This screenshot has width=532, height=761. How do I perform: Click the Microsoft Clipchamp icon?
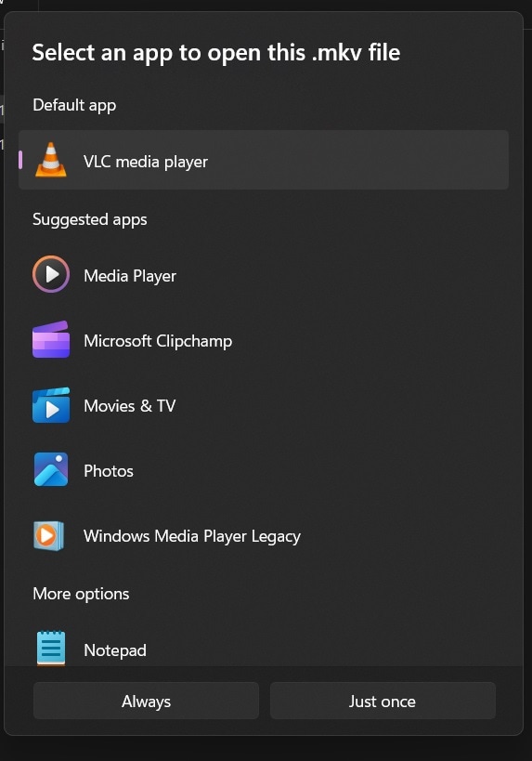pos(51,340)
